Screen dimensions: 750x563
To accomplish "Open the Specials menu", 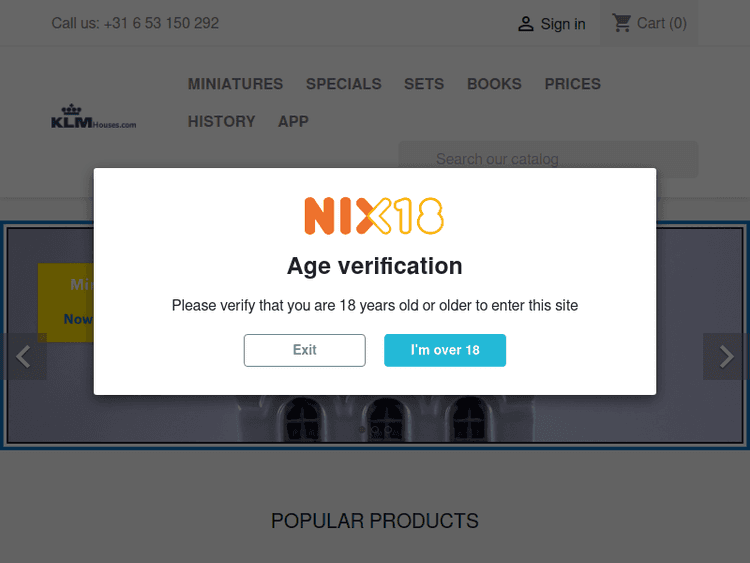I will pyautogui.click(x=343, y=84).
